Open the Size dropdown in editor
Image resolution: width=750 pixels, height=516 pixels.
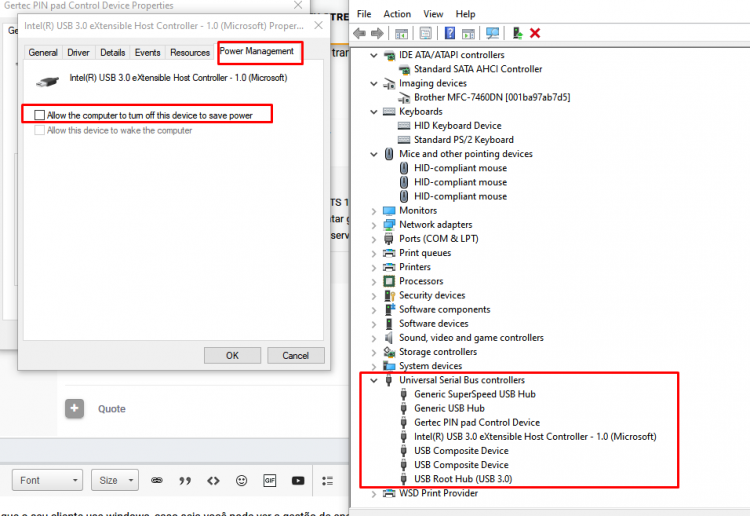click(115, 480)
